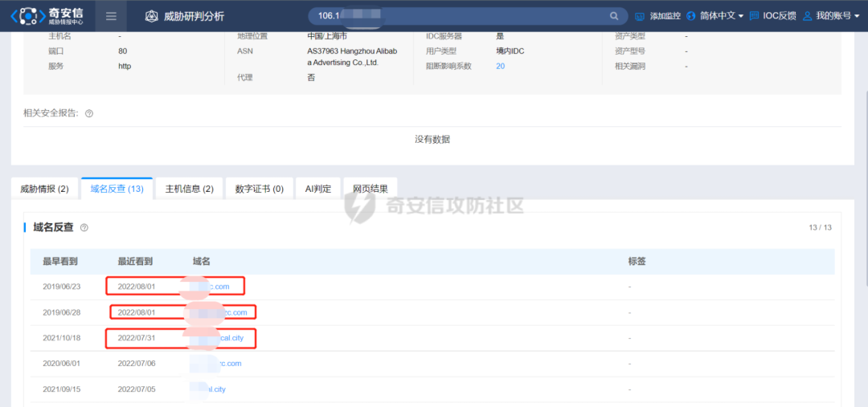Open the hamburger menu icon
Image resolution: width=868 pixels, height=407 pixels.
[111, 16]
